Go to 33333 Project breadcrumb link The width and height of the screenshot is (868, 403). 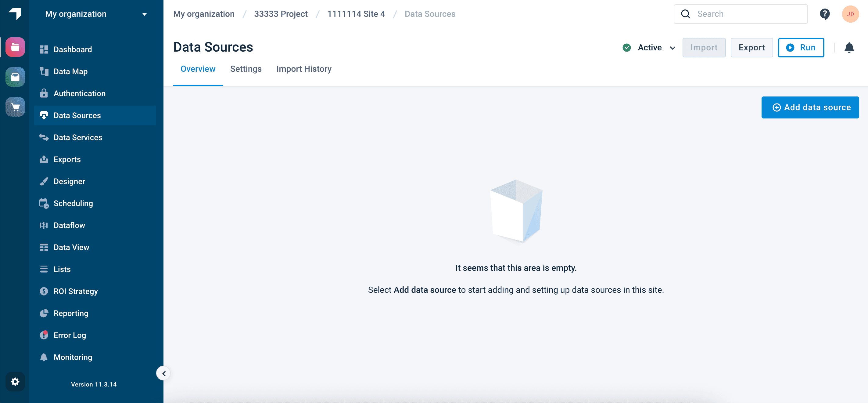click(280, 14)
